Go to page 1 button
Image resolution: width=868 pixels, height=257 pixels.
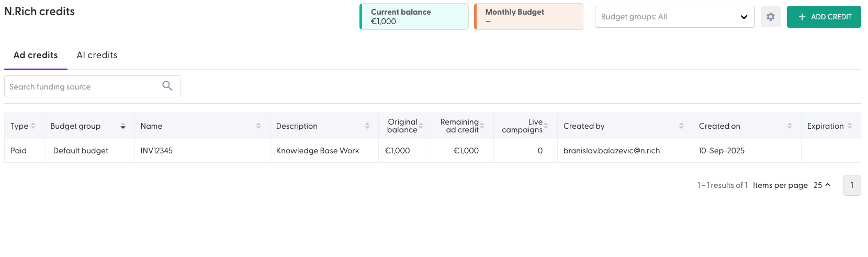click(x=852, y=185)
